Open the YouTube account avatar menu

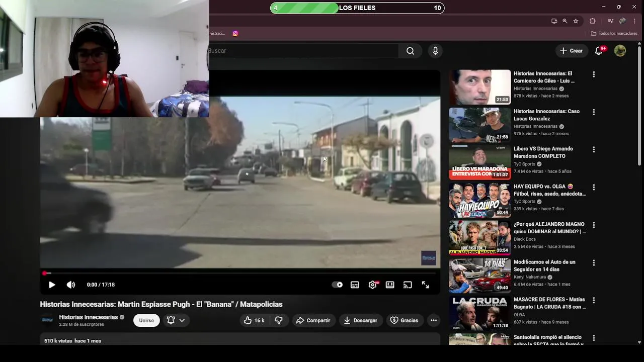pyautogui.click(x=620, y=51)
